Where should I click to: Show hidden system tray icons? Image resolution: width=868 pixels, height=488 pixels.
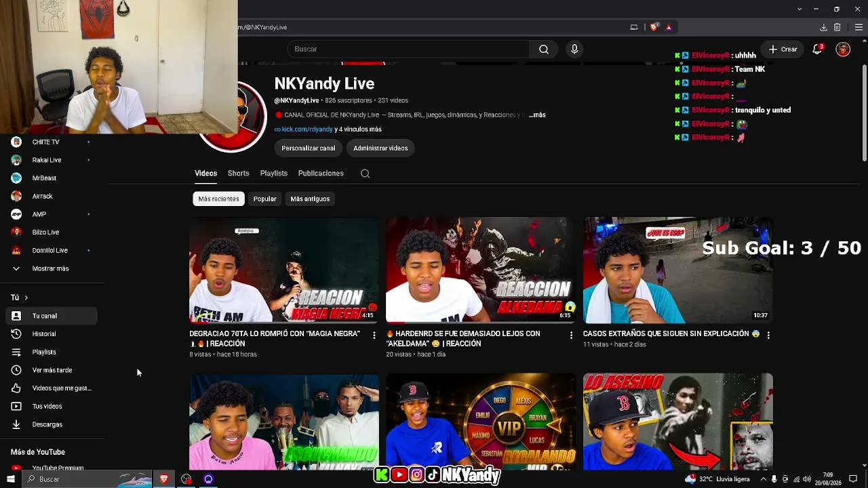[x=764, y=479]
